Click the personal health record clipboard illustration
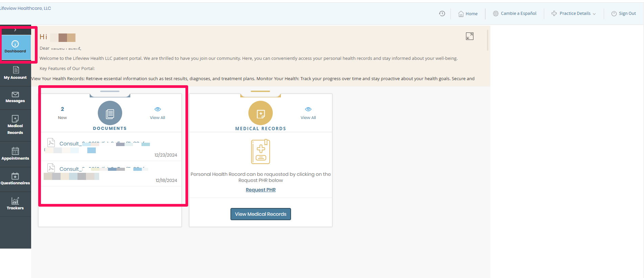This screenshot has width=644, height=278. point(261,152)
